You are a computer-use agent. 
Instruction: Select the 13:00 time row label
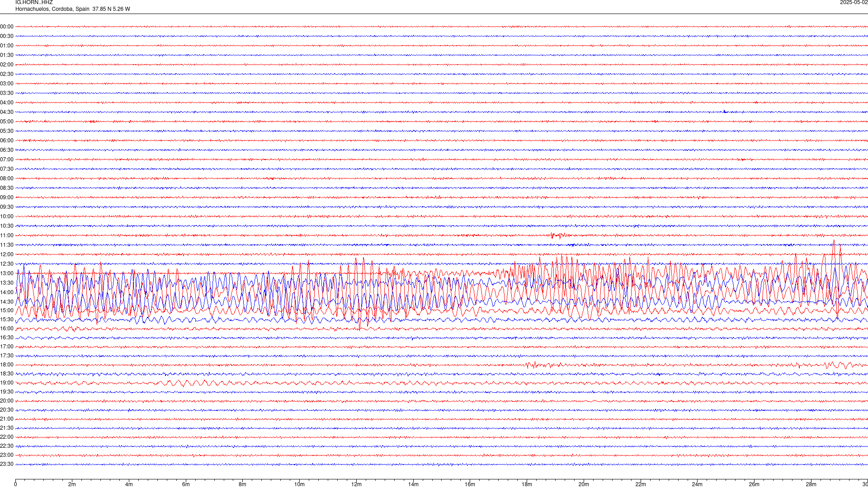[x=7, y=273]
